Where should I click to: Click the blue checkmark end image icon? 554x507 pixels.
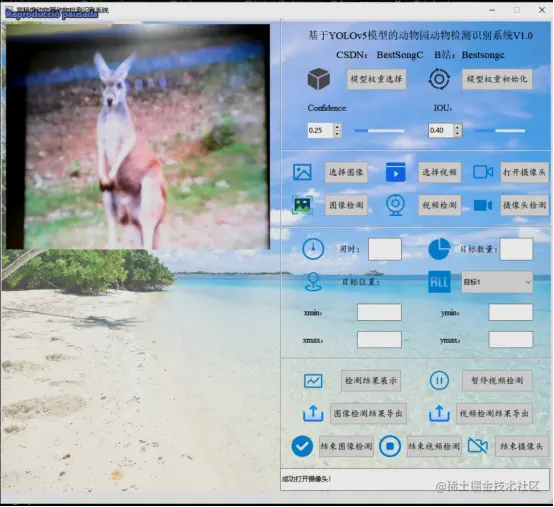click(302, 446)
